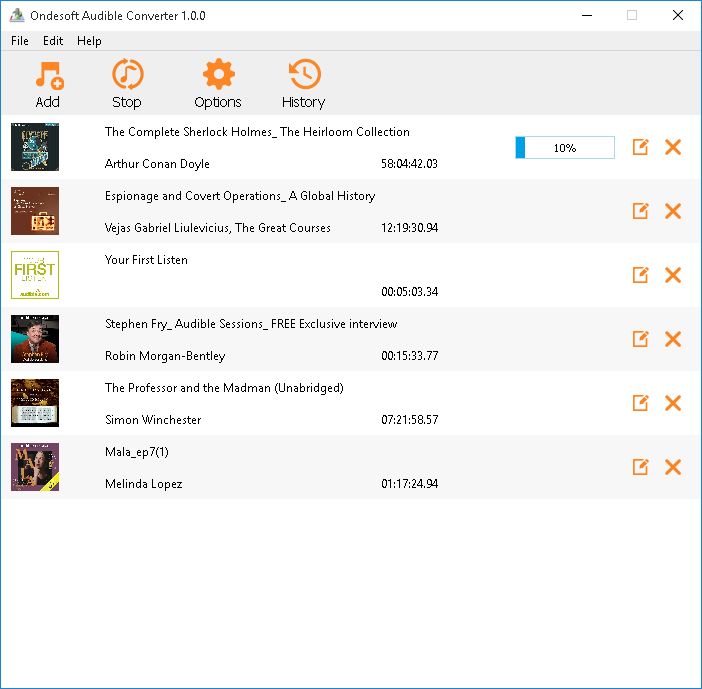Click the title 'Your First Listen'

(x=146, y=260)
